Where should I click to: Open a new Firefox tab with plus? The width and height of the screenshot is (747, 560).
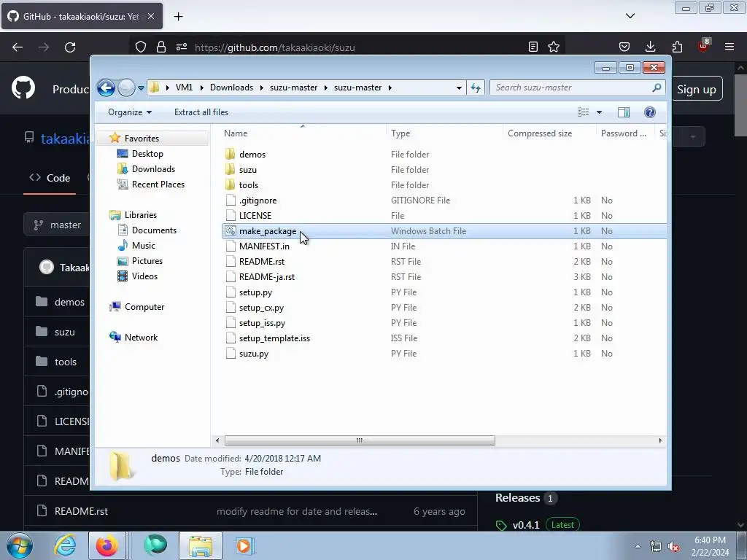pyautogui.click(x=179, y=17)
